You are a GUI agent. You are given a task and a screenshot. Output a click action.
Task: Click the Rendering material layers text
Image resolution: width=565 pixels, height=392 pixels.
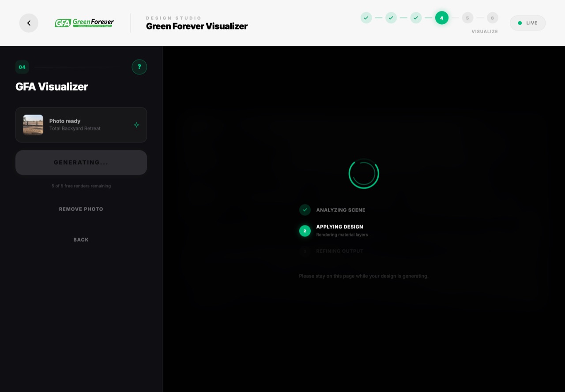pyautogui.click(x=342, y=235)
